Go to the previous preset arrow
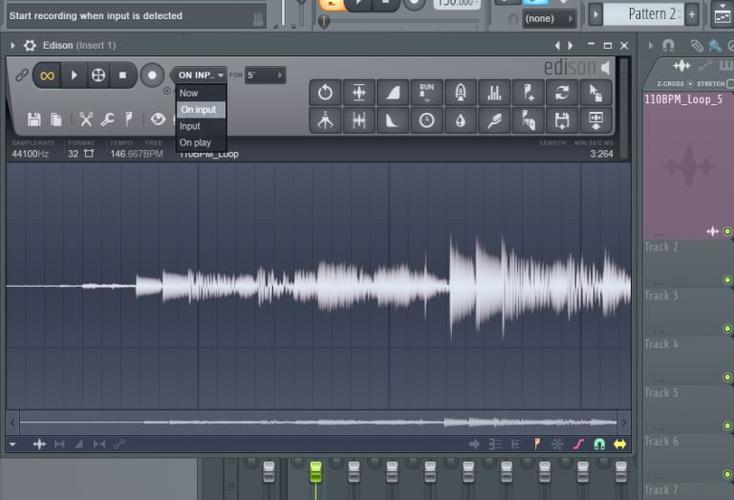 557,45
